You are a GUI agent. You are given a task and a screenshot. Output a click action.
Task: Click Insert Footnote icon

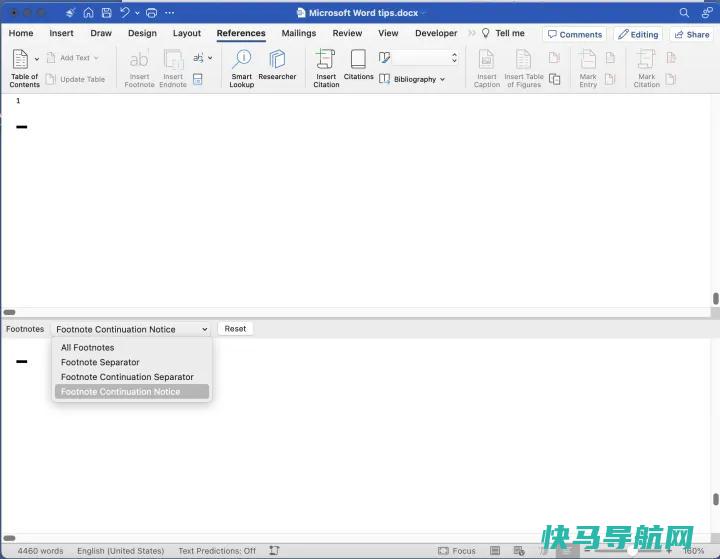139,68
